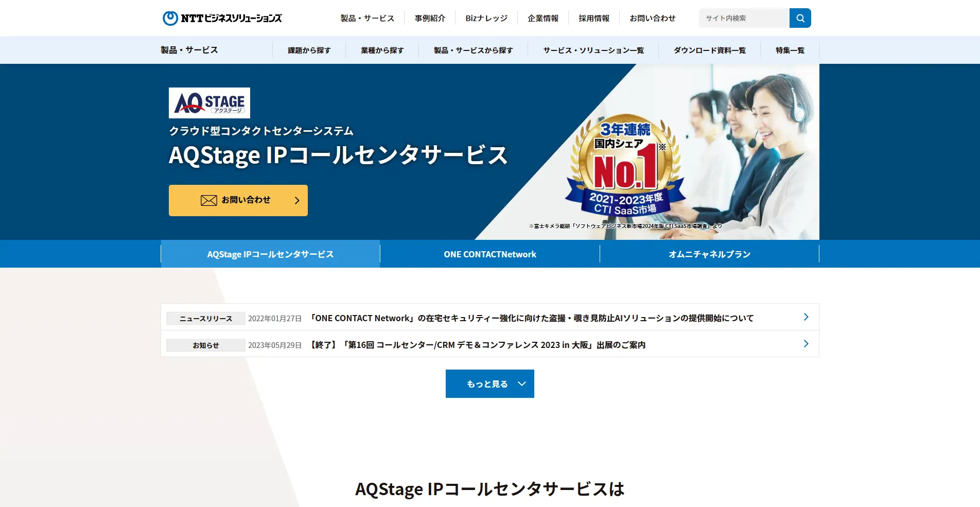Click the NTT Business Solutions logo
Viewport: 980px width, 507px height.
pos(222,18)
